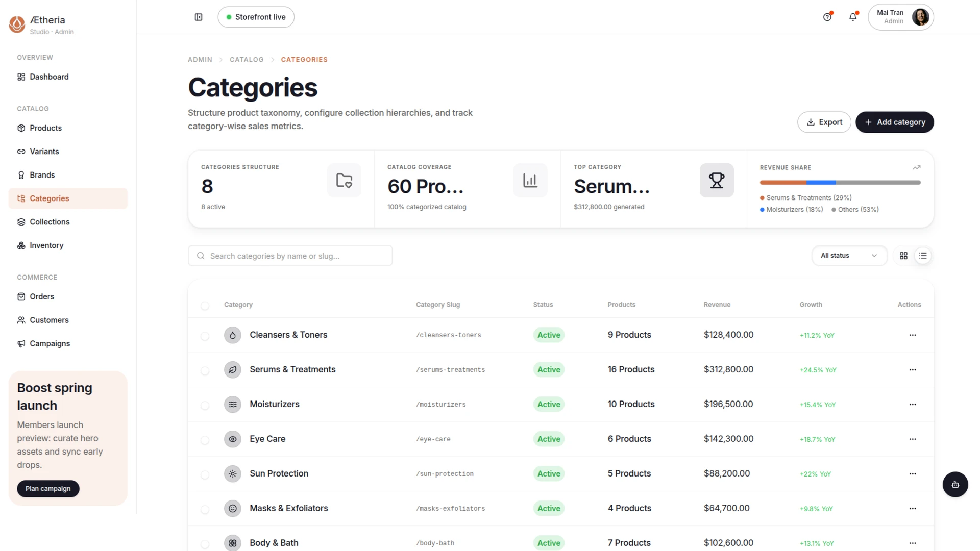980x551 pixels.
Task: Click the Serums & Treatments leaf icon
Action: (x=233, y=370)
